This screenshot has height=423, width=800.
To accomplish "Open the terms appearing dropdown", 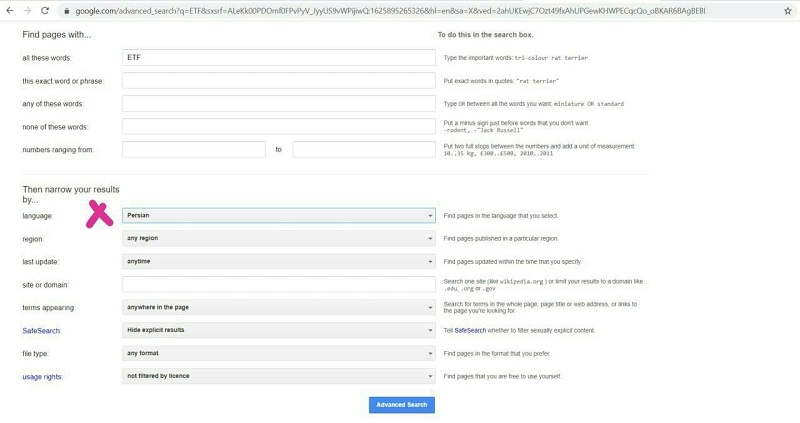I will point(279,307).
